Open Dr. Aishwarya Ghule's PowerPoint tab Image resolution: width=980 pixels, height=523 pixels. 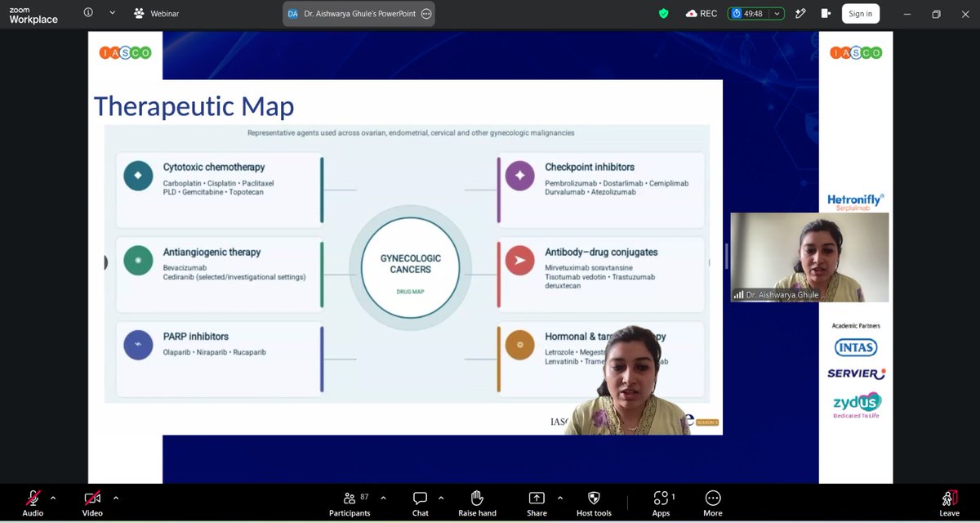359,14
